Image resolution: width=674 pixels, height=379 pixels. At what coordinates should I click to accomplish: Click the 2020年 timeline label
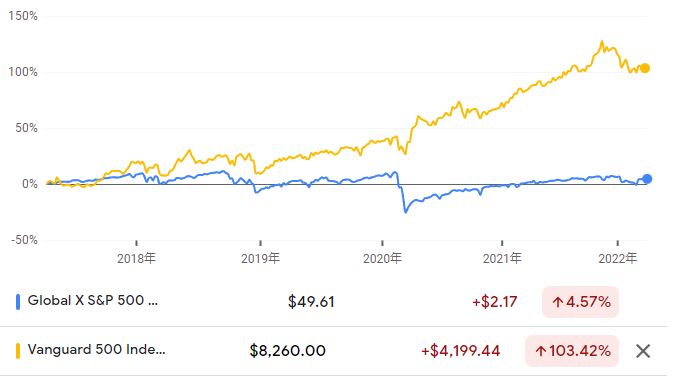pyautogui.click(x=382, y=258)
